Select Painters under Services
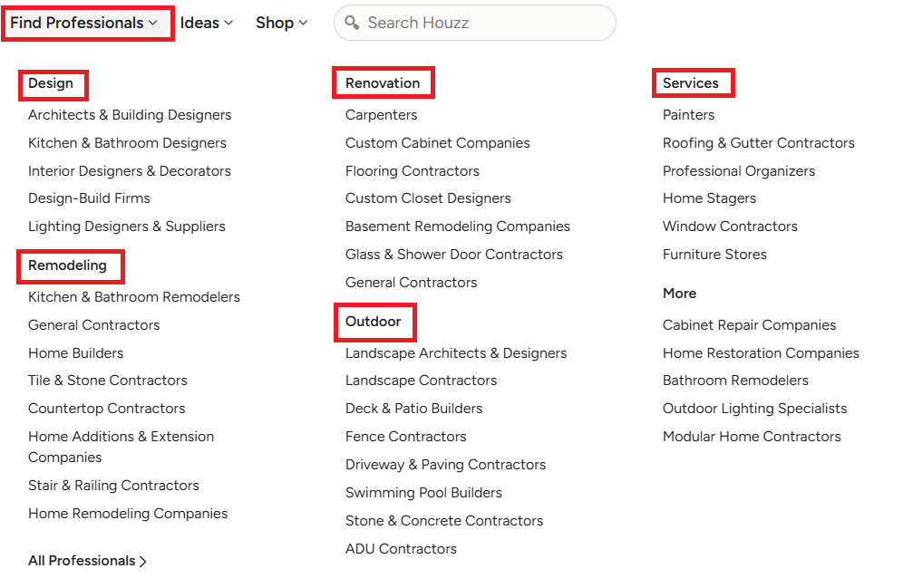This screenshot has width=913, height=588. [688, 115]
